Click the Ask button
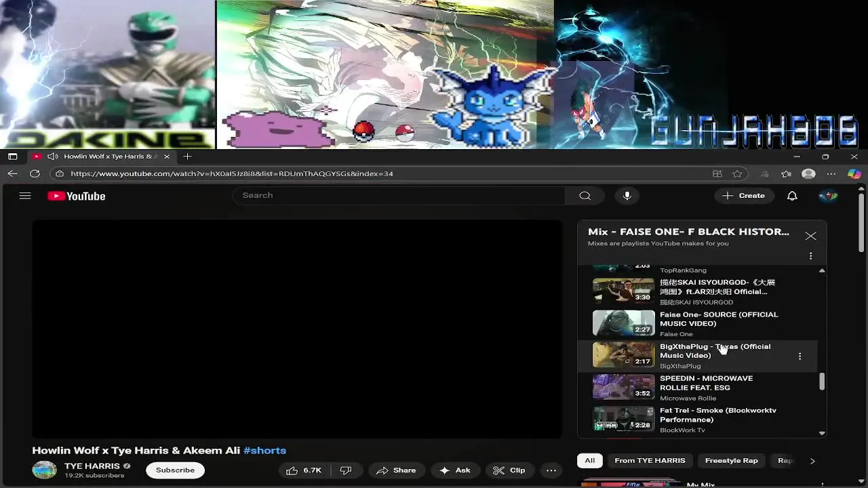Viewport: 868px width, 488px height. [x=455, y=470]
